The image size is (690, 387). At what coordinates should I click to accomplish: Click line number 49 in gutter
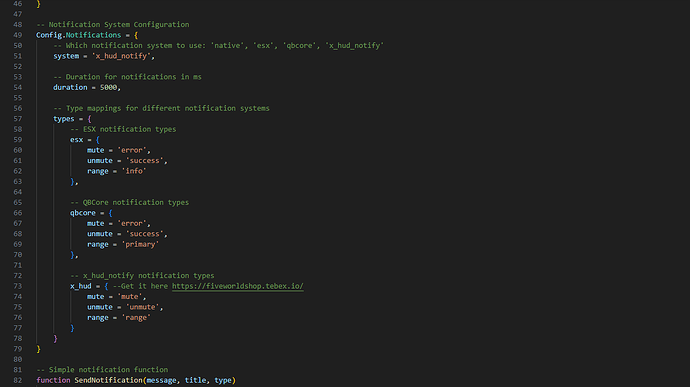tap(18, 35)
